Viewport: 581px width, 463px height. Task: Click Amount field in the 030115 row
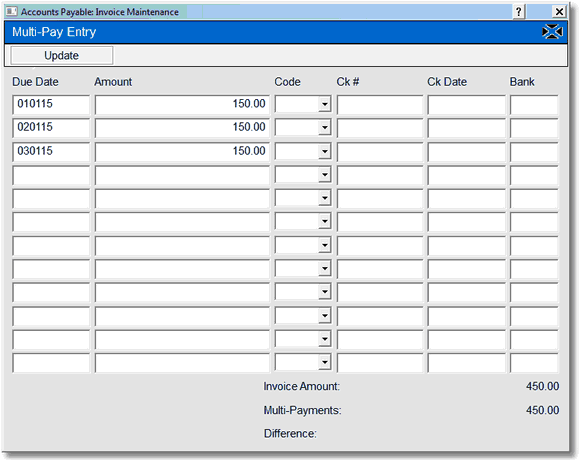pos(182,151)
